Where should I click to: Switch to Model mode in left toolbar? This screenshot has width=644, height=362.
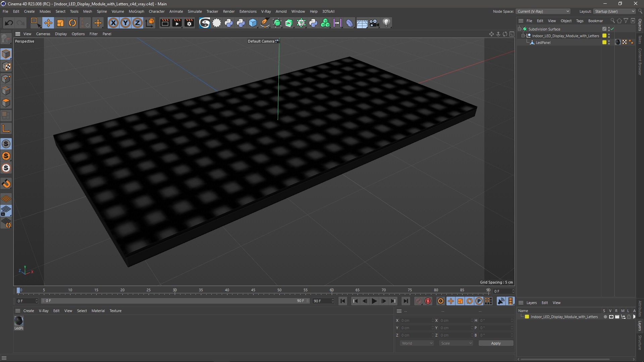click(6, 54)
